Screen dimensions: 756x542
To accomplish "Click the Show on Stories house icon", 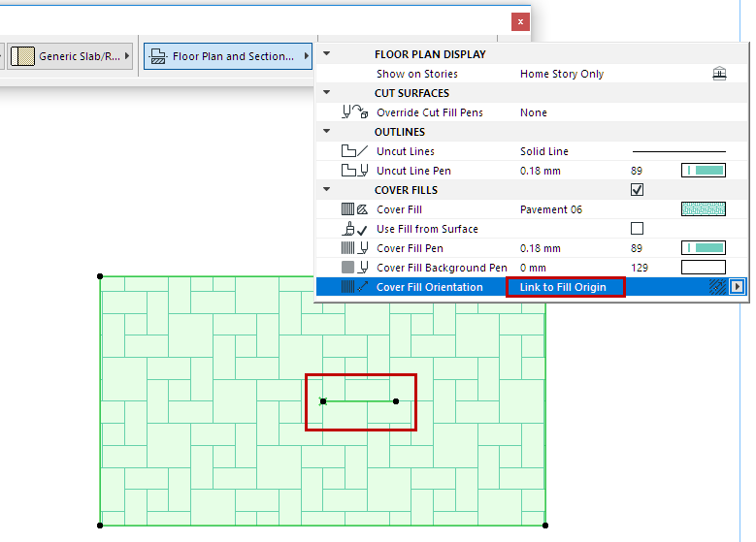I will [719, 74].
